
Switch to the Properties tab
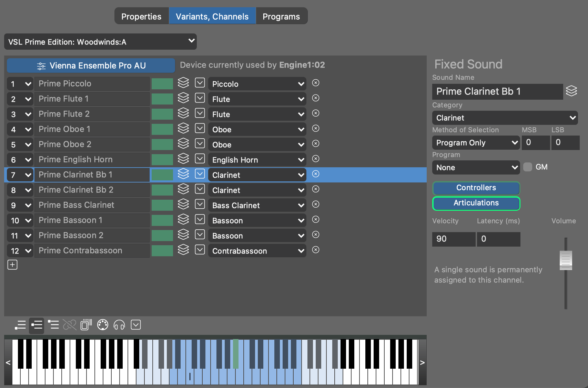[141, 16]
